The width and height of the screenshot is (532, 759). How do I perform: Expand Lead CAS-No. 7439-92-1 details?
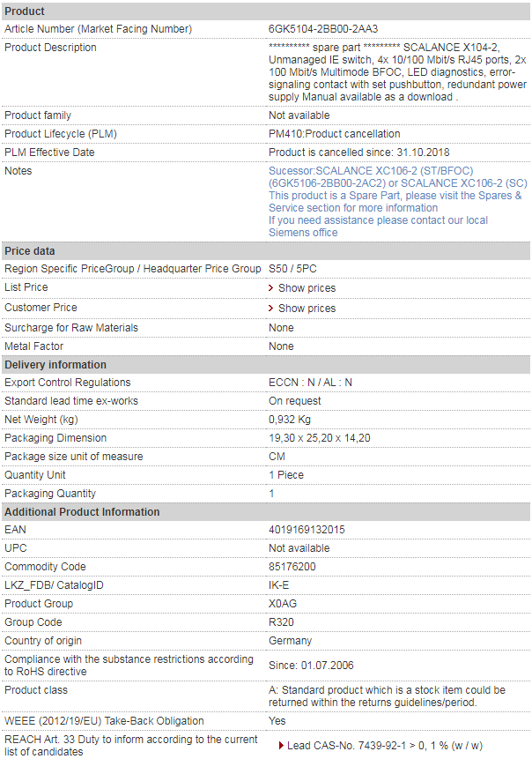click(385, 746)
